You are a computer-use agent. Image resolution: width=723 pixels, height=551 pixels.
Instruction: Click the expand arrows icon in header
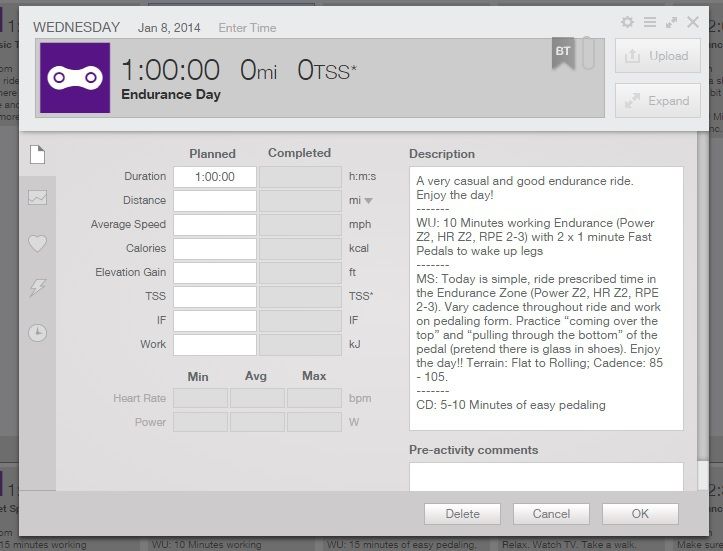click(x=671, y=22)
